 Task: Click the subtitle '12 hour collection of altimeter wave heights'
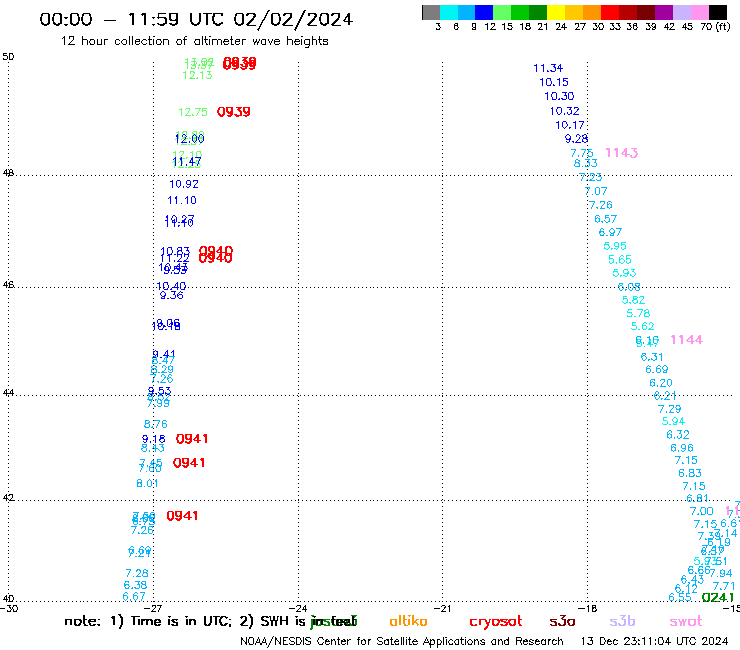[194, 41]
